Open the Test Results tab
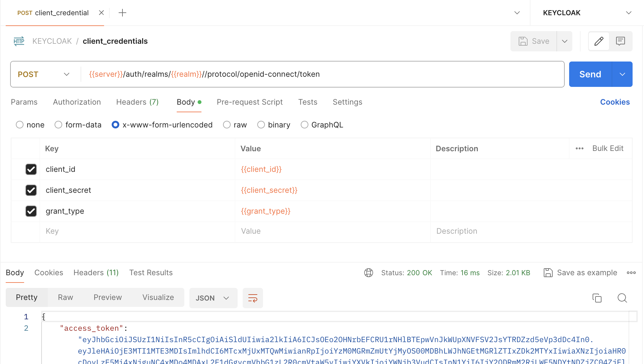Image resolution: width=644 pixels, height=364 pixels. coord(151,273)
